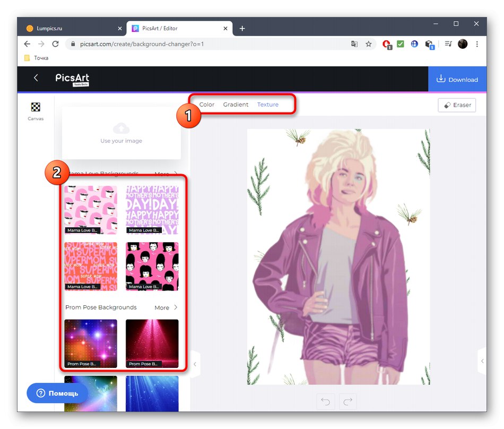The width and height of the screenshot is (504, 429).
Task: Select the Texture tab
Action: tap(268, 105)
